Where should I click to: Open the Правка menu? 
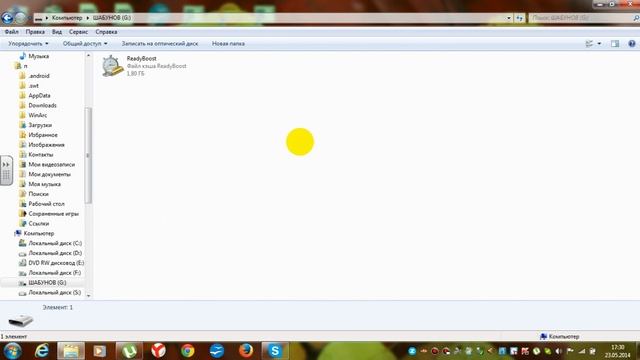click(35, 32)
